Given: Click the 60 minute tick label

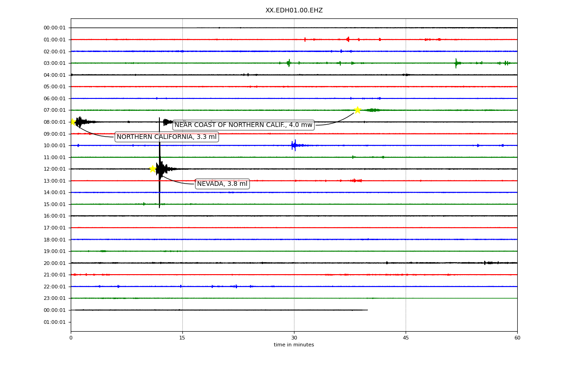Looking at the screenshot, I should pyautogui.click(x=517, y=338).
